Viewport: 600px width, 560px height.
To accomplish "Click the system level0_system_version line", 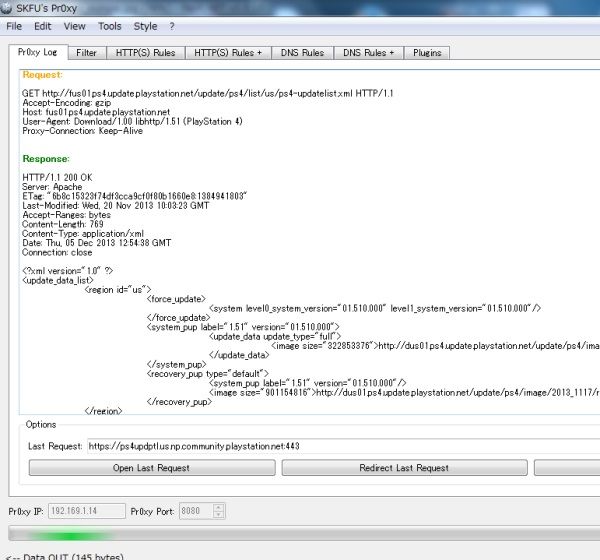I will point(375,309).
